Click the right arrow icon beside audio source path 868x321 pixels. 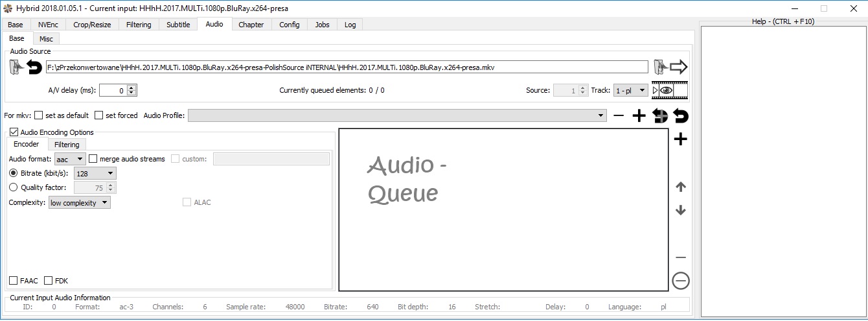tap(678, 67)
